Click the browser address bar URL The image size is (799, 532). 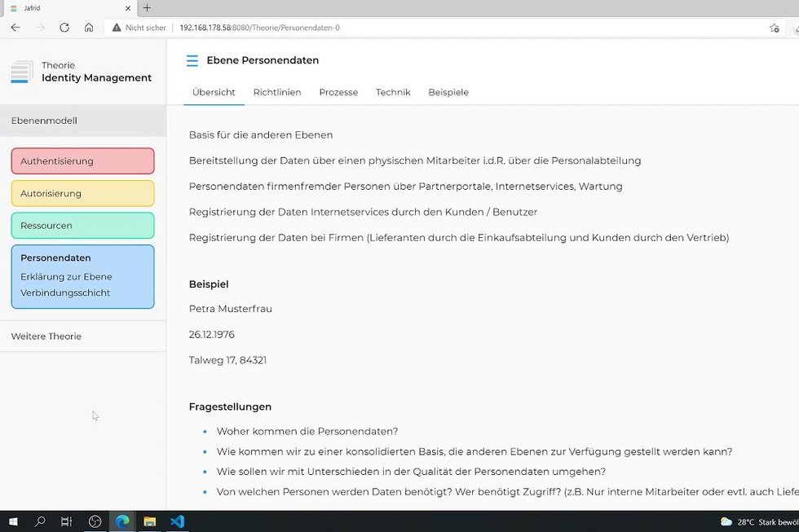coord(259,28)
